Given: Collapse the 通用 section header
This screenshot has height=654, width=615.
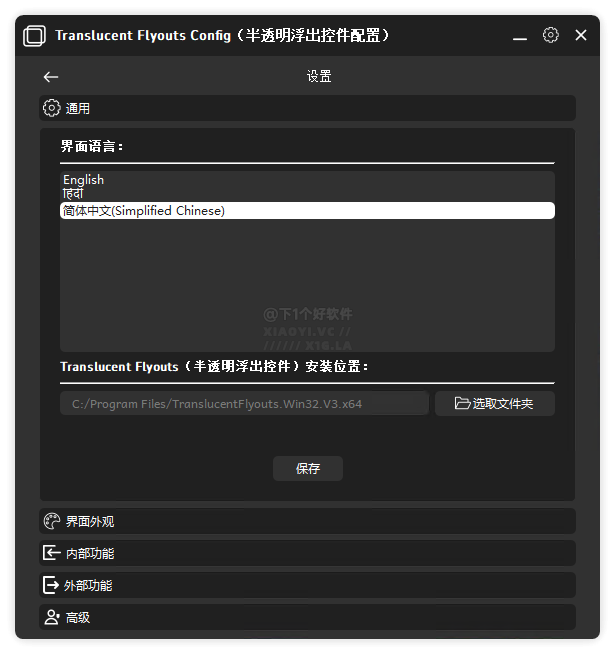Looking at the screenshot, I should click(x=308, y=108).
